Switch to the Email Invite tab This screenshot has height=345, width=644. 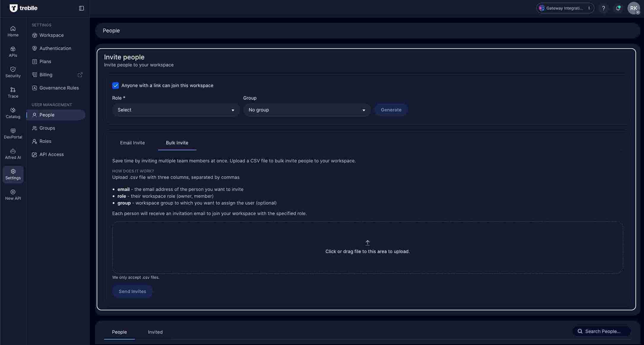[x=132, y=143]
